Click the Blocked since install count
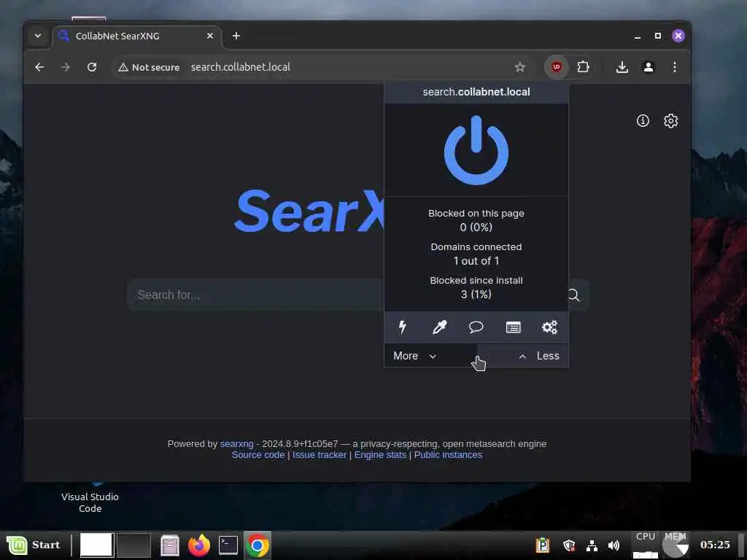This screenshot has width=747, height=560. pos(476,295)
